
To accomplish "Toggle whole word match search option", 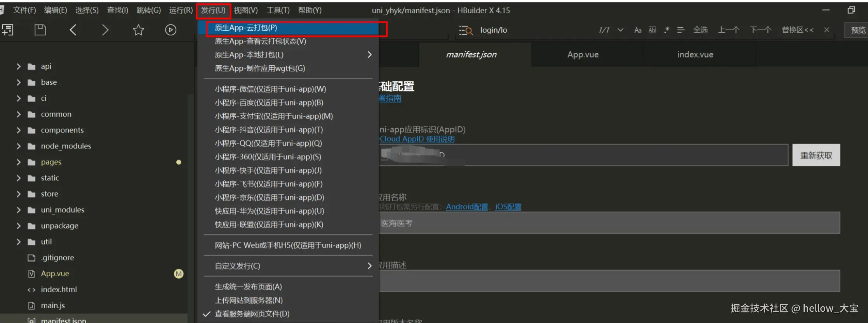I will point(652,30).
